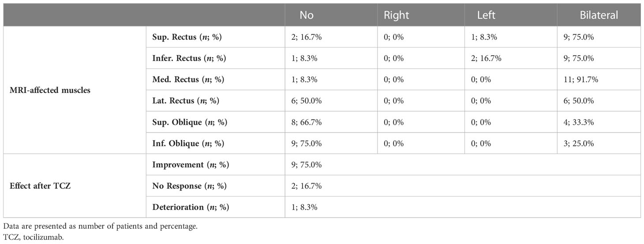Click the Sup. Rectus row label
Screen dimensions: 644x244
187,37
